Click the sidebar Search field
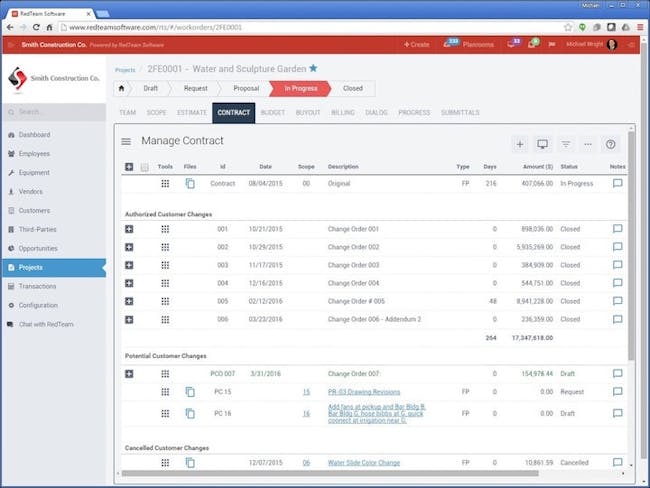The width and height of the screenshot is (650, 488). coord(55,112)
